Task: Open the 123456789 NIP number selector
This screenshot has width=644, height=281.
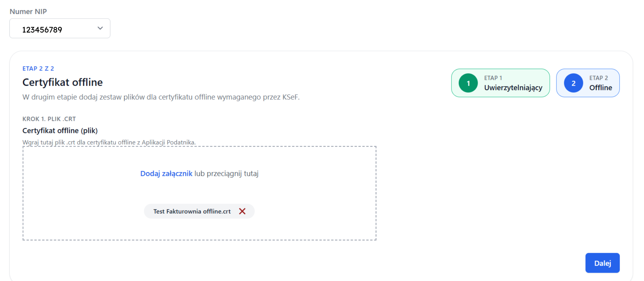Action: coord(42,30)
